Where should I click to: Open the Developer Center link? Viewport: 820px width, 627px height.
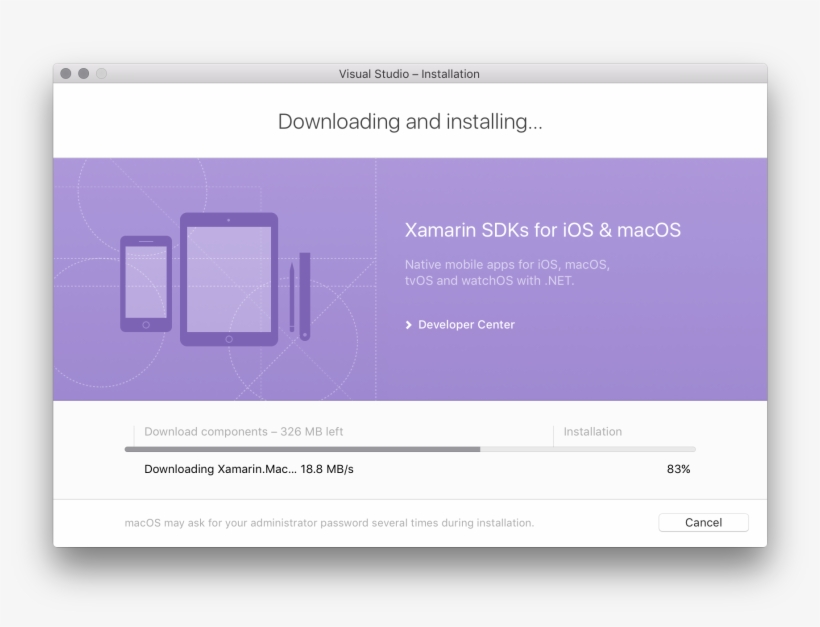466,325
